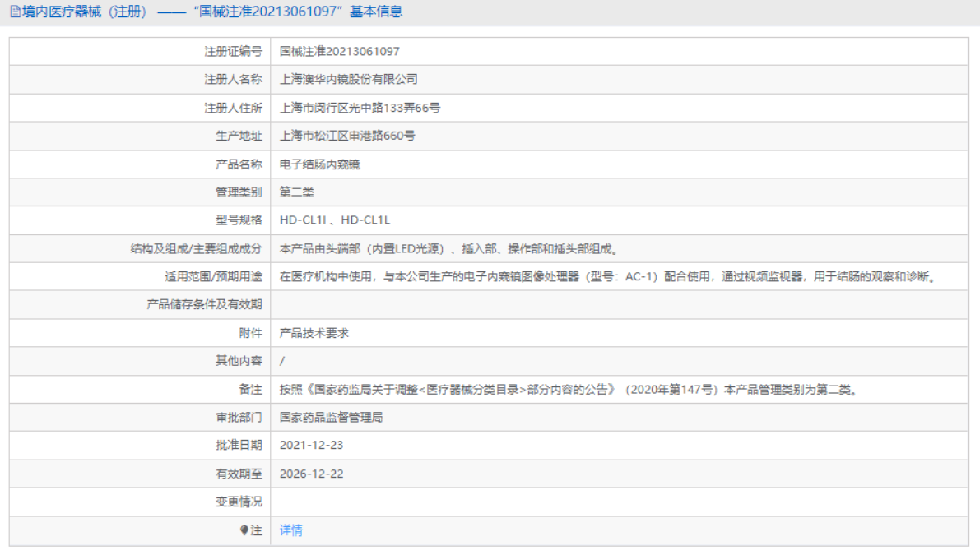Click the 审批部门 label
This screenshot has height=555, width=980.
click(x=239, y=417)
